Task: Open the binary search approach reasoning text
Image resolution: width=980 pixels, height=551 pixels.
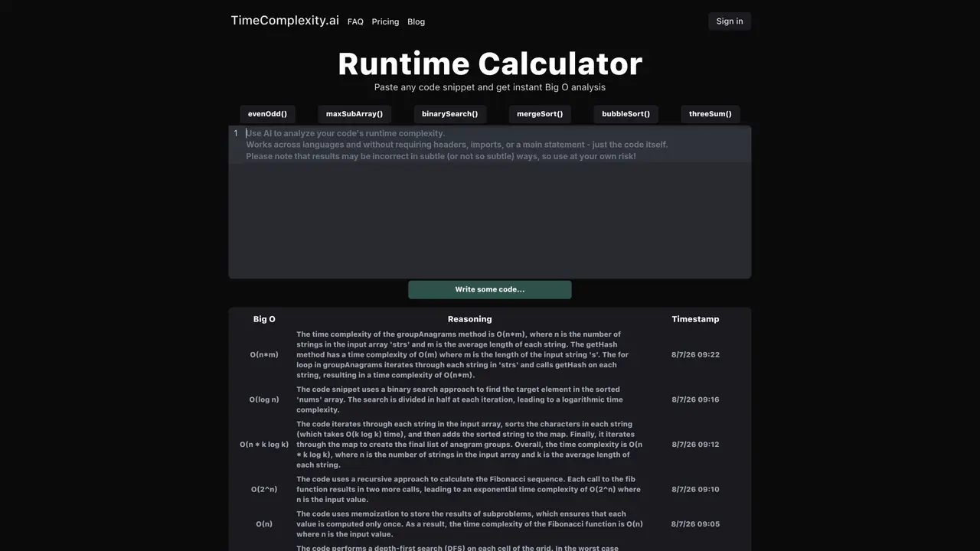Action: pyautogui.click(x=469, y=399)
